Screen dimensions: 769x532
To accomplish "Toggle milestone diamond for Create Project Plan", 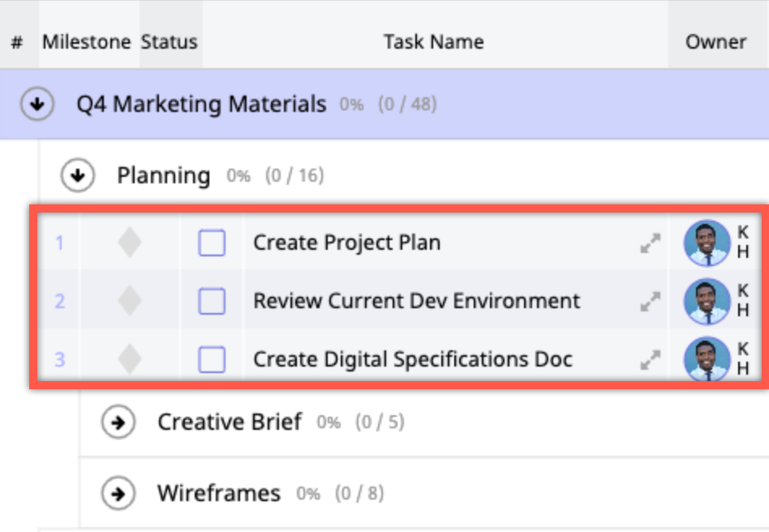I will coord(130,242).
